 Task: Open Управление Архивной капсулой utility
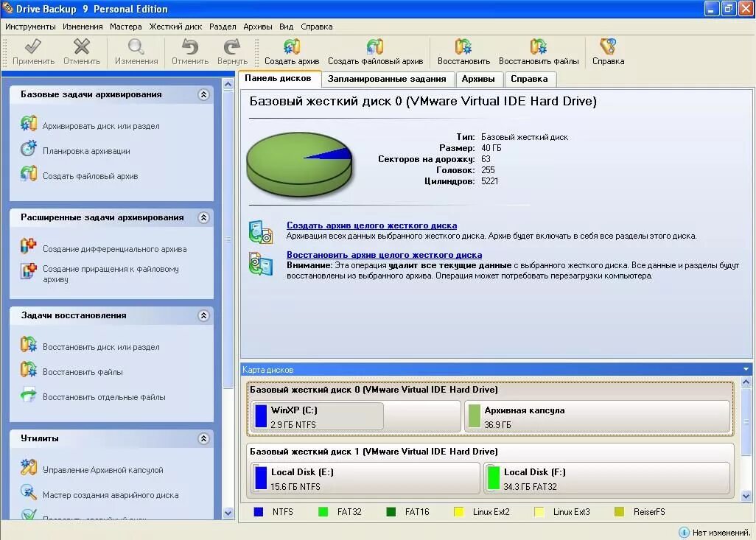coord(102,470)
